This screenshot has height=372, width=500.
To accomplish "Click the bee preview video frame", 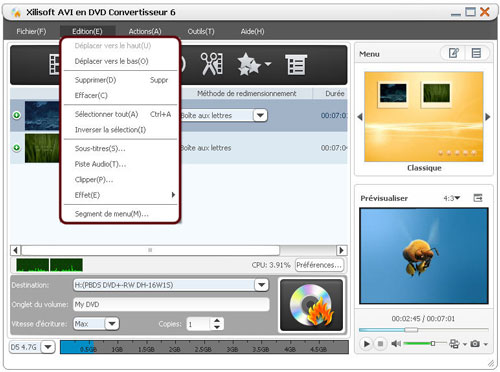I will [x=424, y=256].
